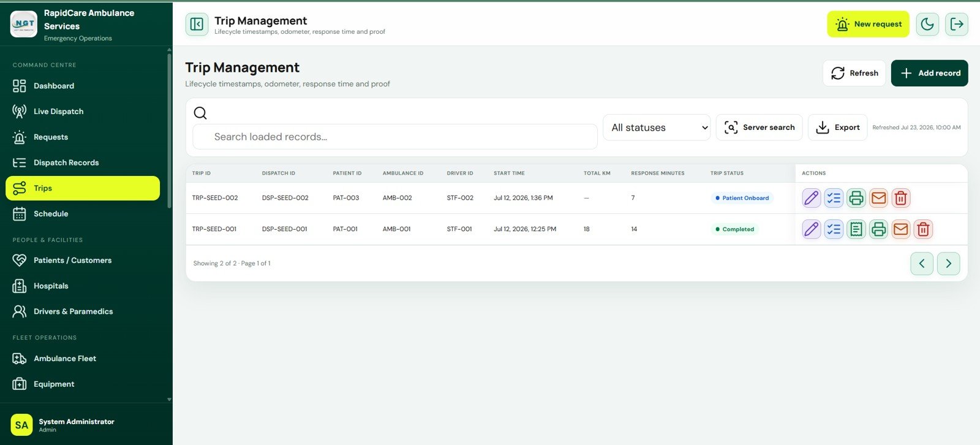Click the sidebar scroll down arrow

[x=170, y=400]
